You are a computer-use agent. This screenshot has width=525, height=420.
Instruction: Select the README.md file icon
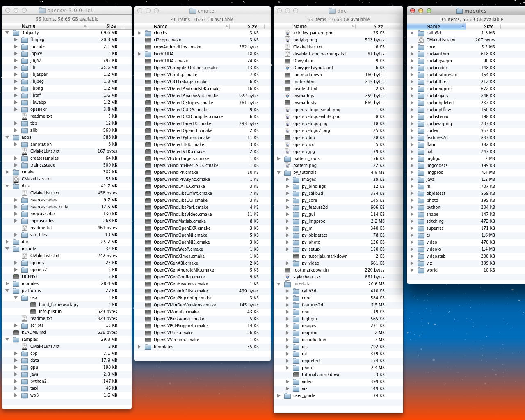click(16, 333)
